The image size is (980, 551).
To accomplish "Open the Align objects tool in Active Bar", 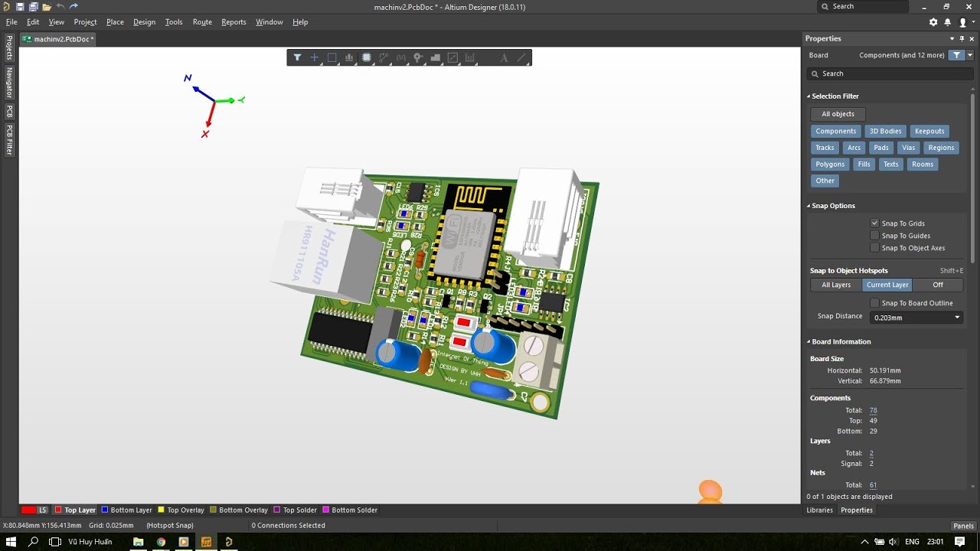I will coord(349,57).
